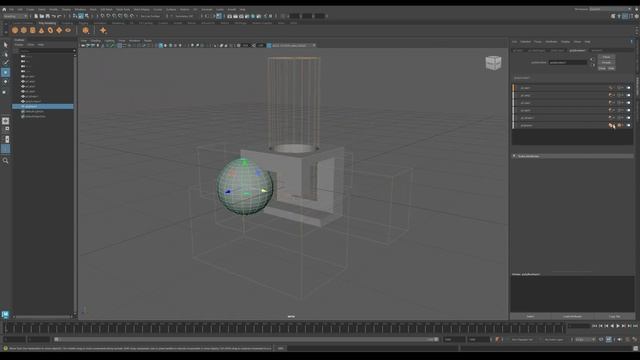Image resolution: width=640 pixels, height=360 pixels.
Task: Open the search magnifier in the toolbox
Action: [5, 160]
